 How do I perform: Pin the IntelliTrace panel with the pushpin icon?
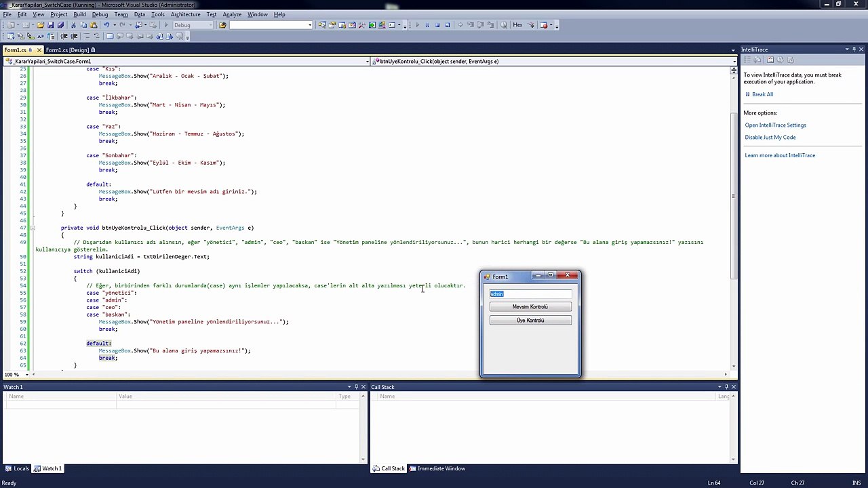[x=854, y=49]
